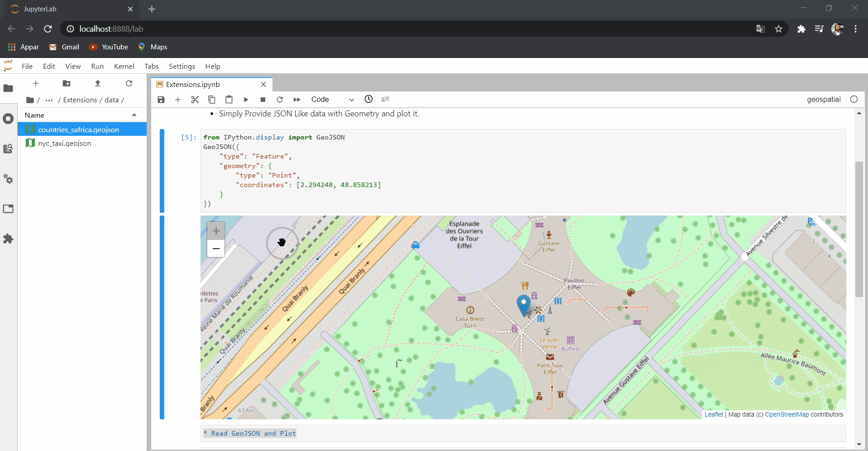
Task: Click the new folder icon
Action: coord(67,83)
